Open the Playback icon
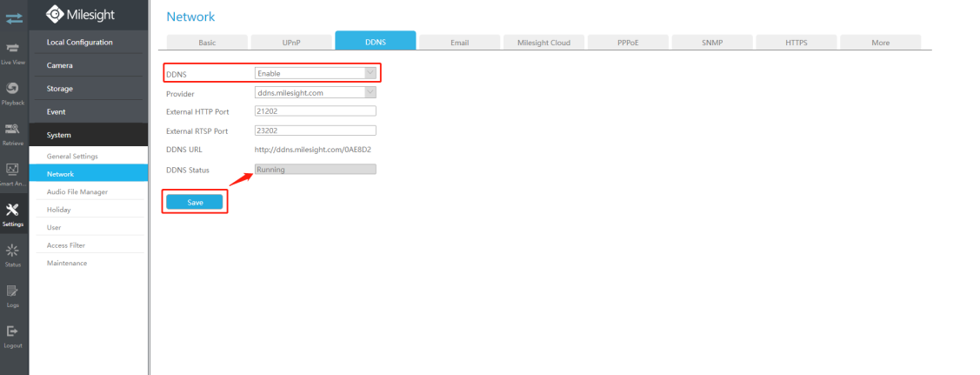The width and height of the screenshot is (980, 375). (14, 88)
